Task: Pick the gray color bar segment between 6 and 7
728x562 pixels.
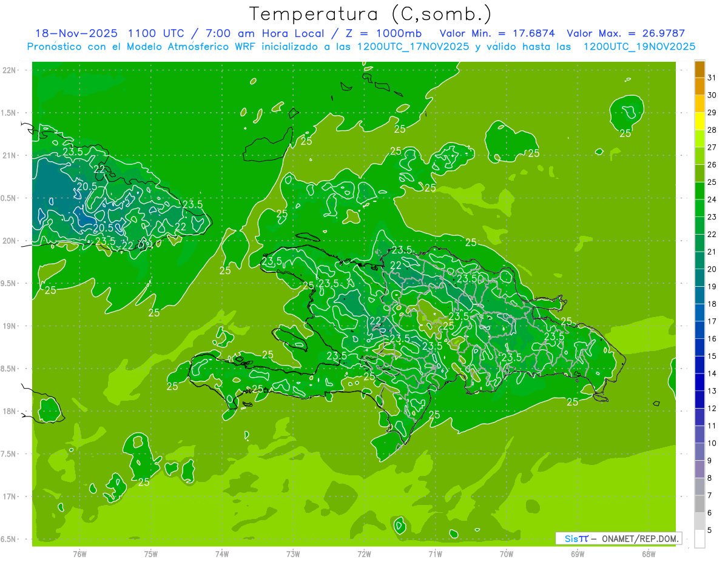Action: click(699, 504)
